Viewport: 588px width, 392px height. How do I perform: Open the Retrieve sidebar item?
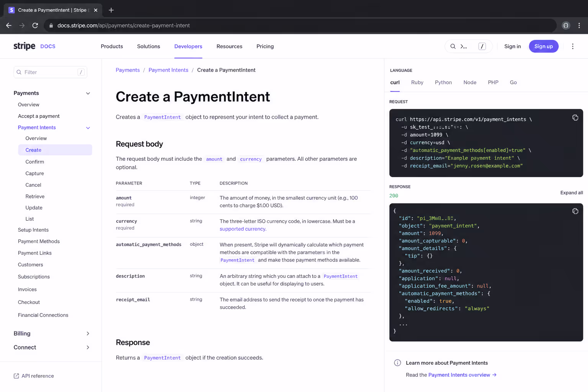(x=35, y=196)
